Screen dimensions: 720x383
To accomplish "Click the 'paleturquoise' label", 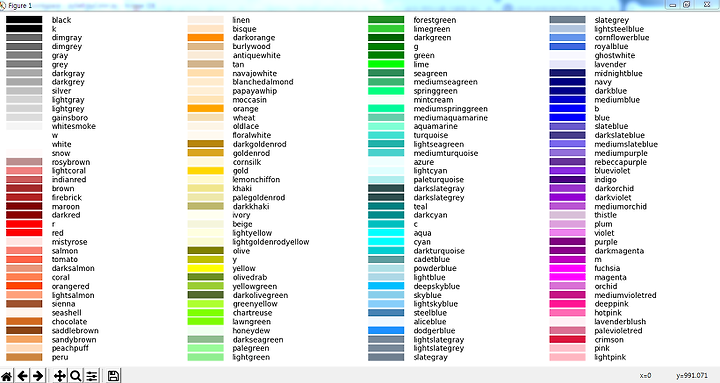I will pos(439,180).
